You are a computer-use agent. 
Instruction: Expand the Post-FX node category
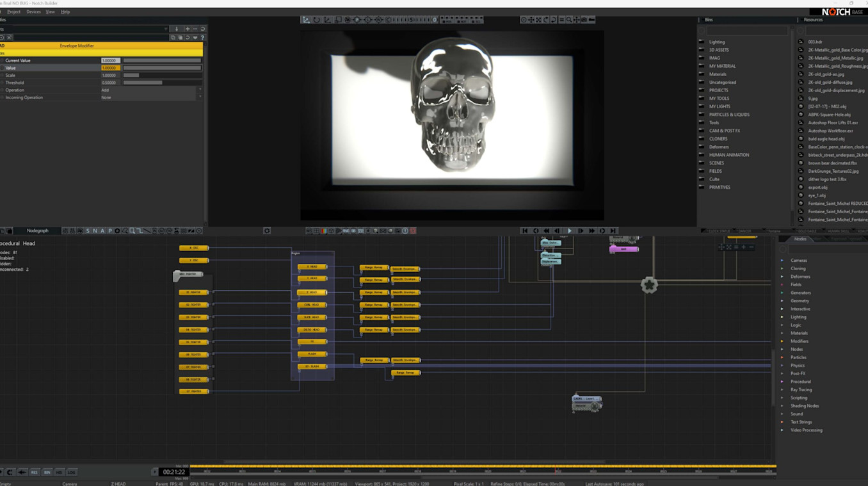798,373
